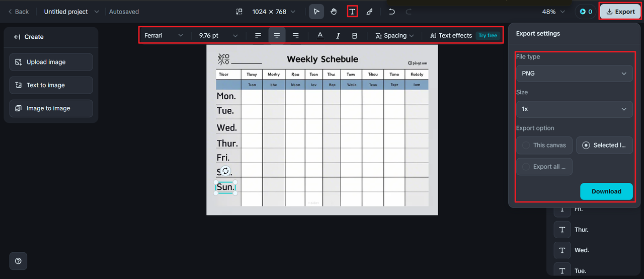Click the Text to image icon
The width and height of the screenshot is (644, 279).
19,85
